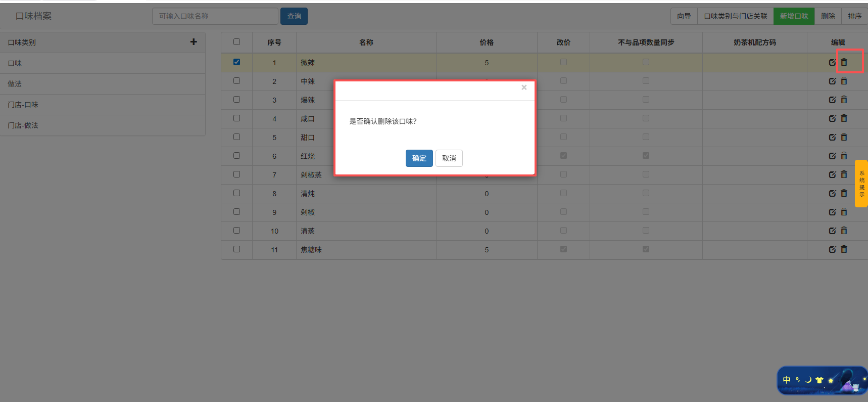Trash the 剁椒蒸 flavor
868x402 pixels.
click(844, 174)
